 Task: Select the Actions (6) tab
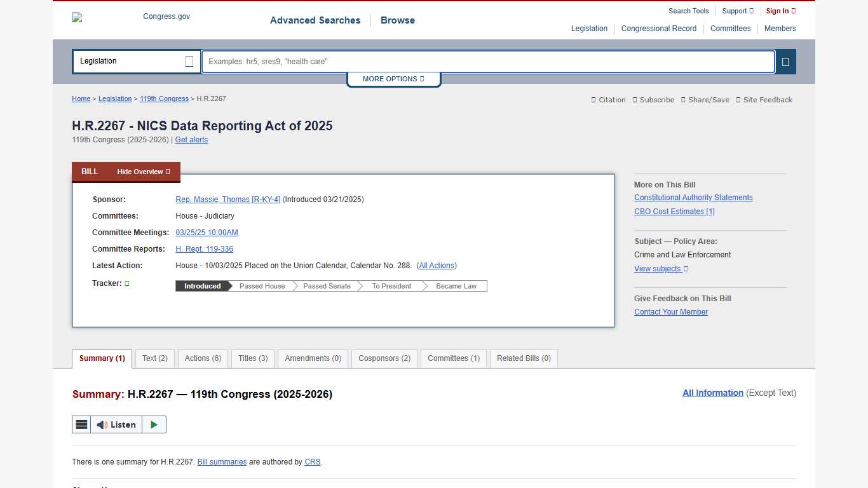[x=202, y=358]
